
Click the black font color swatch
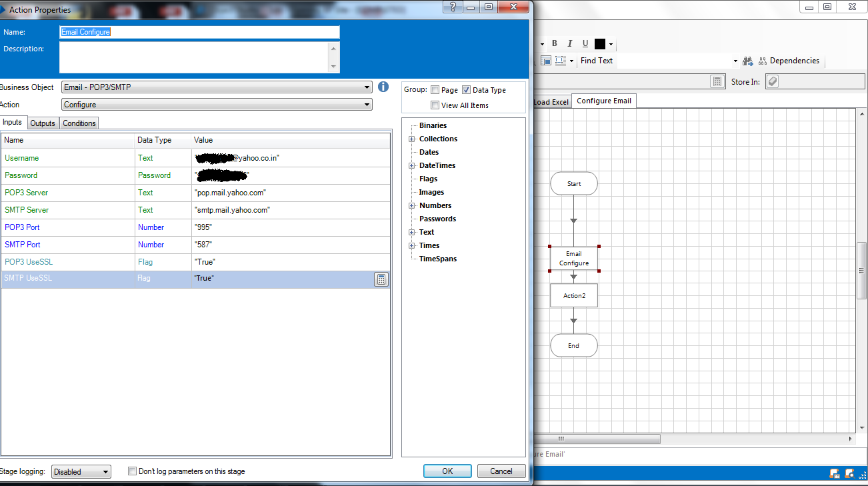click(x=600, y=44)
